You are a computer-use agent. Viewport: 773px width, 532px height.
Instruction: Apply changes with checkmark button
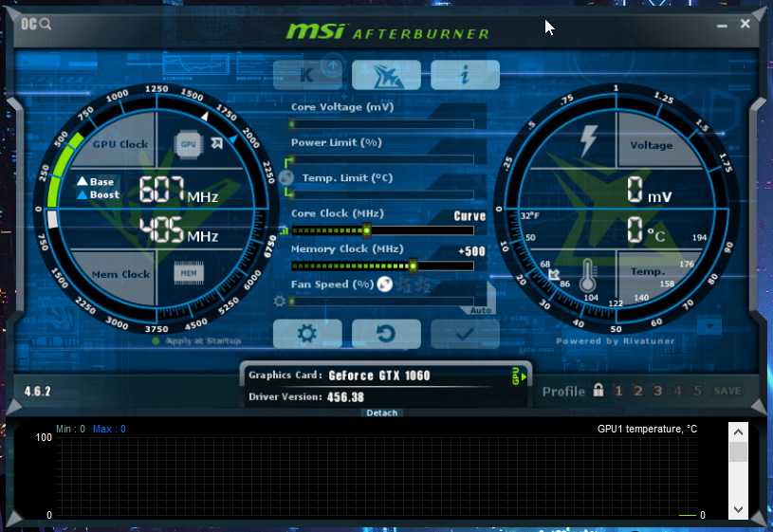465,334
